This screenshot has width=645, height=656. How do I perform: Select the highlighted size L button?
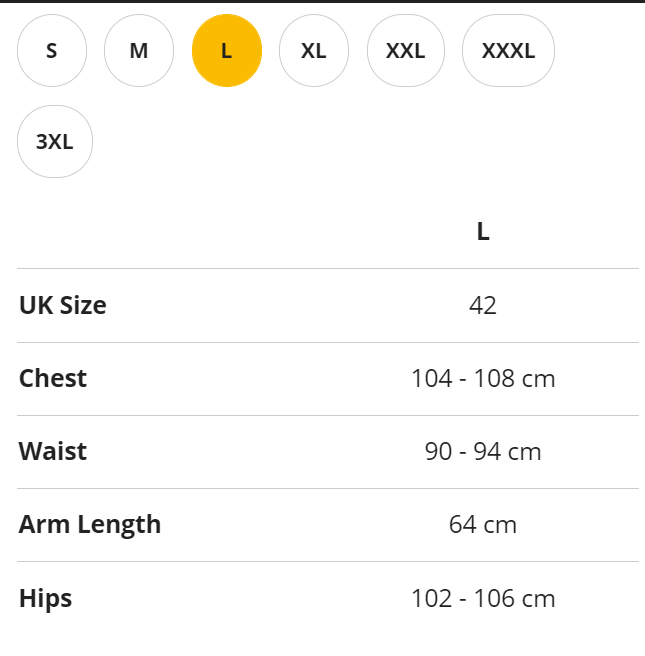click(227, 51)
